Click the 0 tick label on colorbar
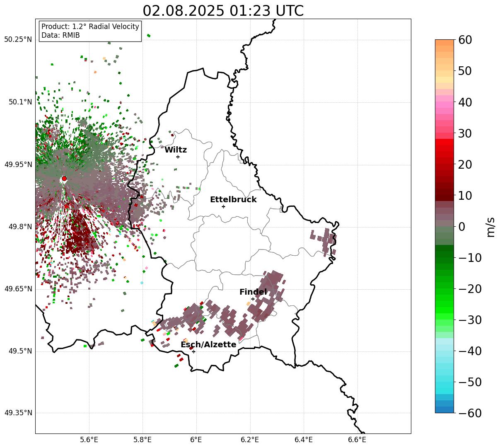500x448 pixels. [x=461, y=227]
